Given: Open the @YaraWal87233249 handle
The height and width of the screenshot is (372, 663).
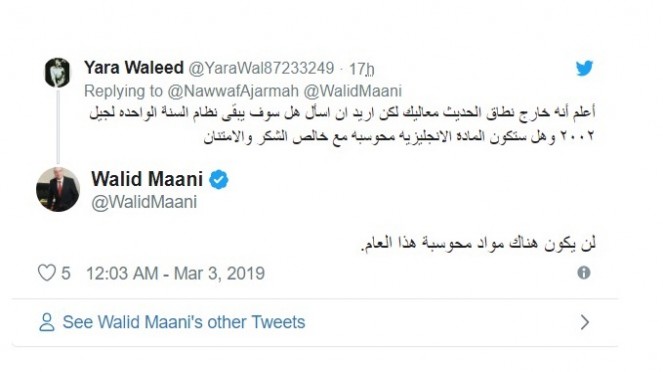Looking at the screenshot, I should click(261, 68).
